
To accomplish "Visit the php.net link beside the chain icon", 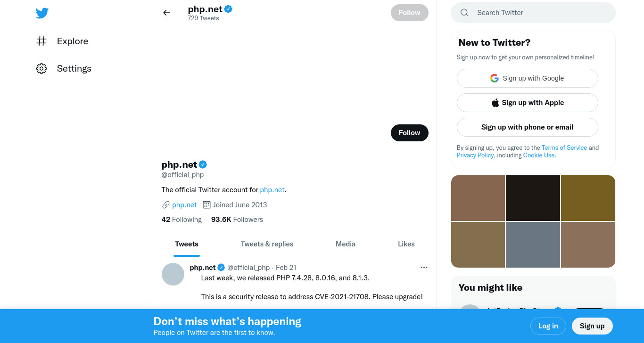I will pyautogui.click(x=184, y=204).
